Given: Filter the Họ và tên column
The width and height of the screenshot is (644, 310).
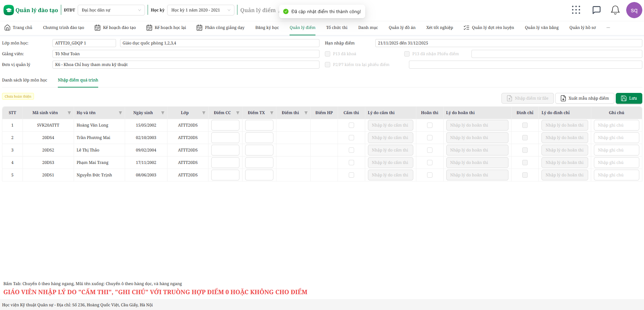Looking at the screenshot, I should click(x=120, y=113).
